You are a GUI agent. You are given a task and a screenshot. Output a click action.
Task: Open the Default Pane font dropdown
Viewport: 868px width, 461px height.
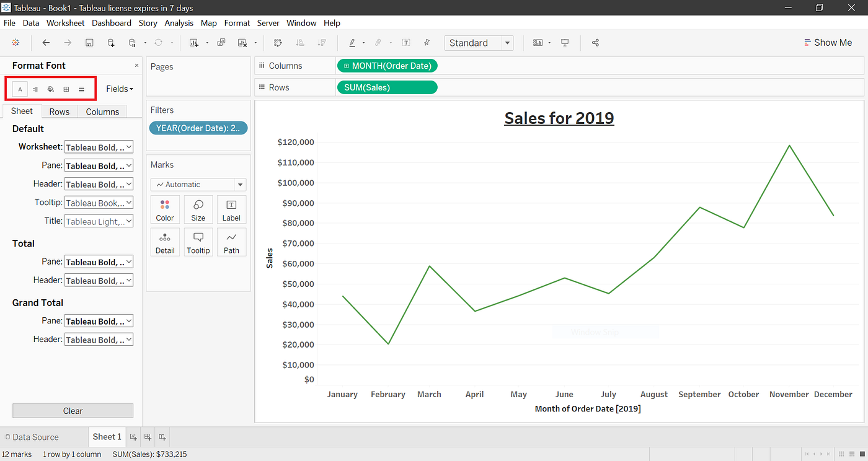tap(99, 165)
